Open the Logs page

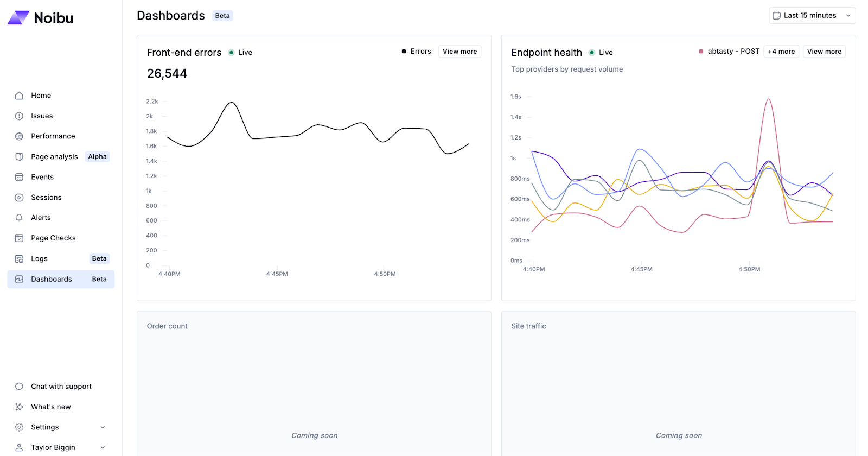click(x=39, y=259)
